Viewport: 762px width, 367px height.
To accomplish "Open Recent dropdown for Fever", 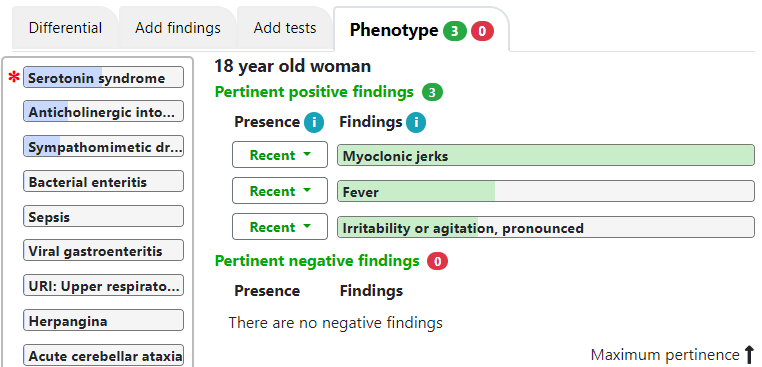I will coord(280,191).
